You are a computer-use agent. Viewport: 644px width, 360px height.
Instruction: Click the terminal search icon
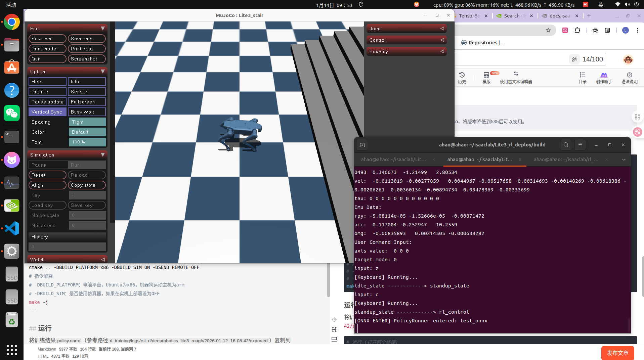click(566, 145)
